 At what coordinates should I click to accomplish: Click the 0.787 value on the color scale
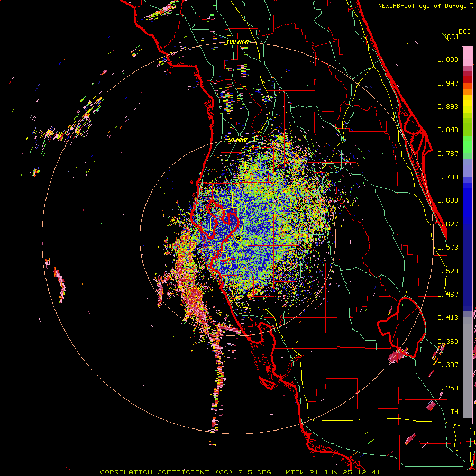[448, 153]
